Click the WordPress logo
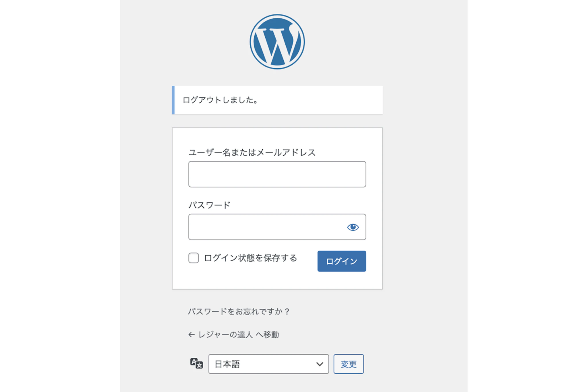 click(277, 42)
